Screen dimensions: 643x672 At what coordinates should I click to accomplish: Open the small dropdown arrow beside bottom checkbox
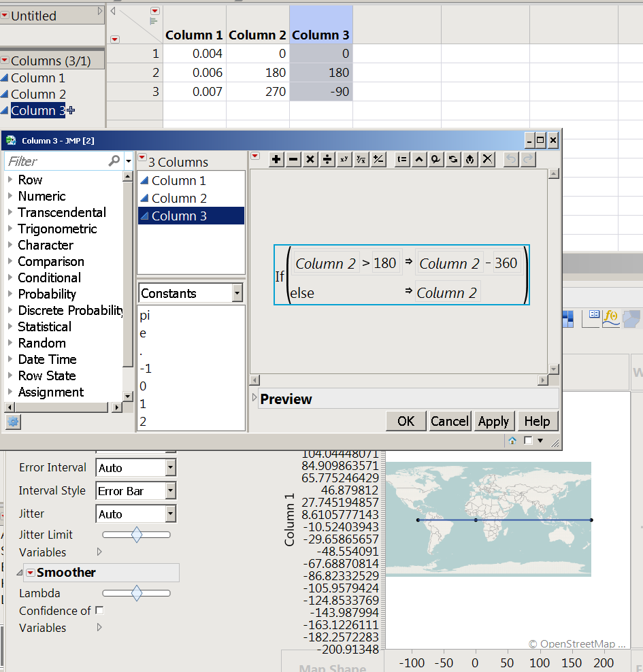[540, 441]
